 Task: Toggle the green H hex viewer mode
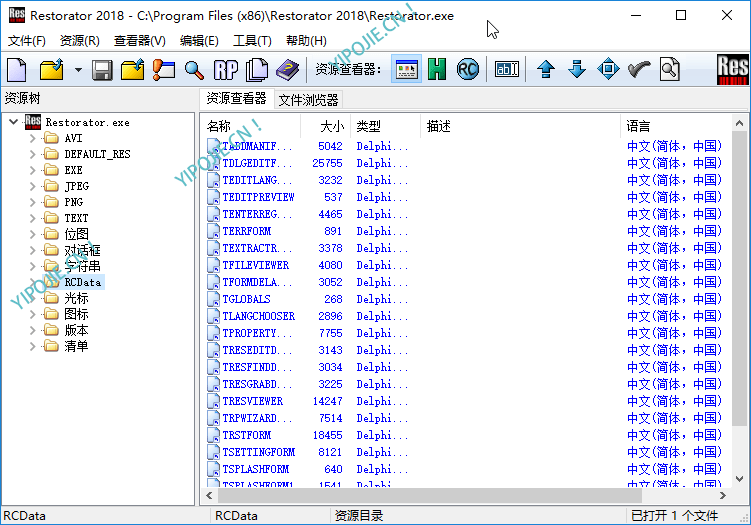coord(437,70)
